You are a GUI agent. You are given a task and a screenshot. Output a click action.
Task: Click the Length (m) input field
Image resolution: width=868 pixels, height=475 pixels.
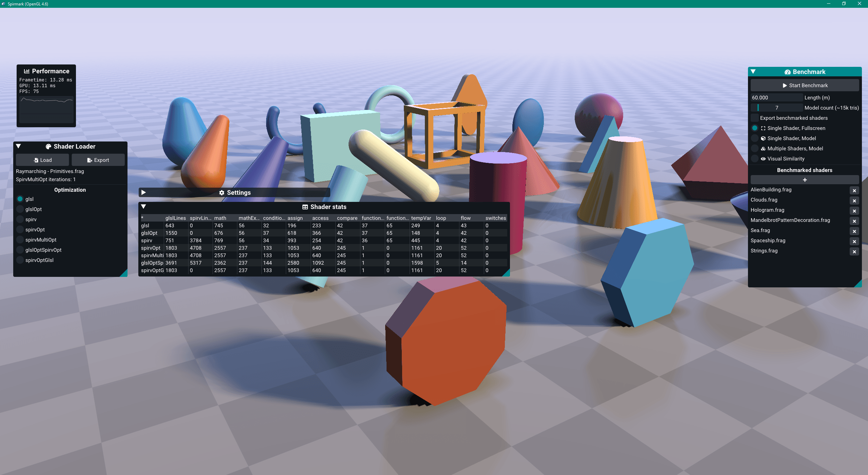pyautogui.click(x=776, y=98)
